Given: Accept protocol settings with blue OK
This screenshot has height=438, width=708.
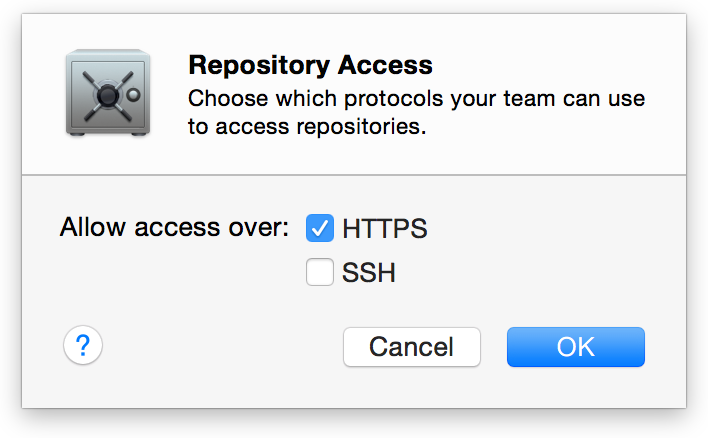Looking at the screenshot, I should (575, 347).
